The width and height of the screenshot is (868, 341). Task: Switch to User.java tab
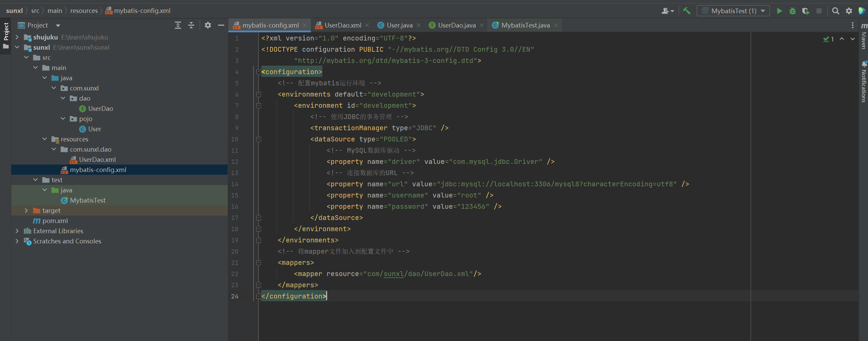tap(399, 25)
